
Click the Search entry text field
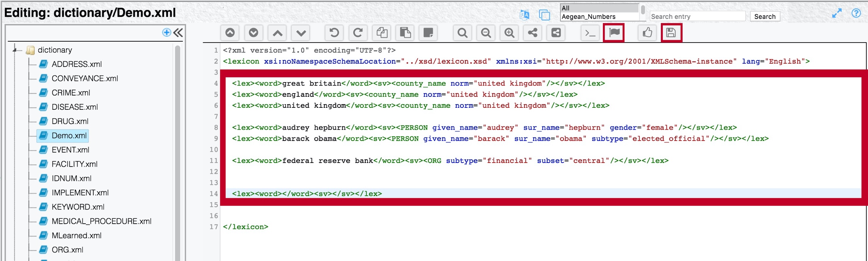(x=697, y=17)
